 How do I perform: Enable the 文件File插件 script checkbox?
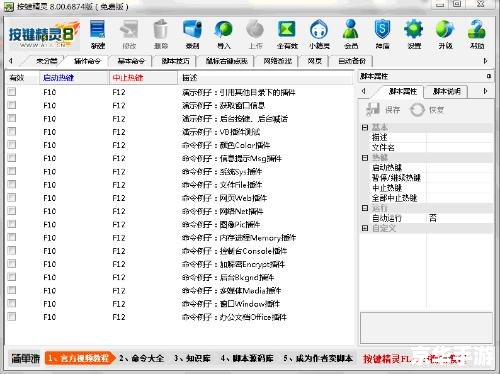click(x=12, y=184)
